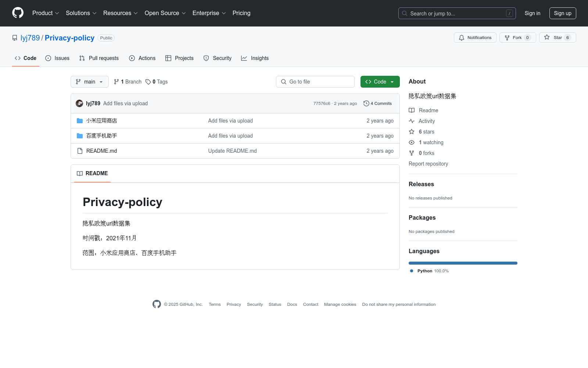Open the Privacy-policy repository title link

point(69,38)
